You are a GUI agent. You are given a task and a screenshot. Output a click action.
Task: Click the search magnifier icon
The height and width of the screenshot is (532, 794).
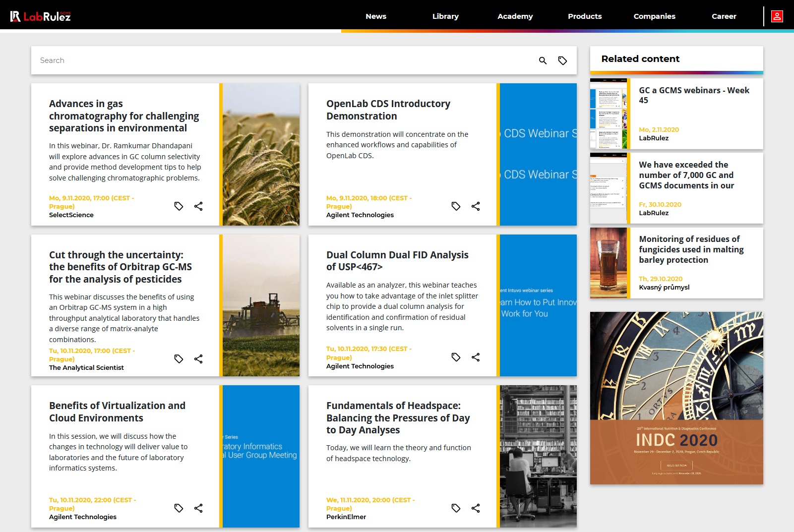[x=543, y=60]
